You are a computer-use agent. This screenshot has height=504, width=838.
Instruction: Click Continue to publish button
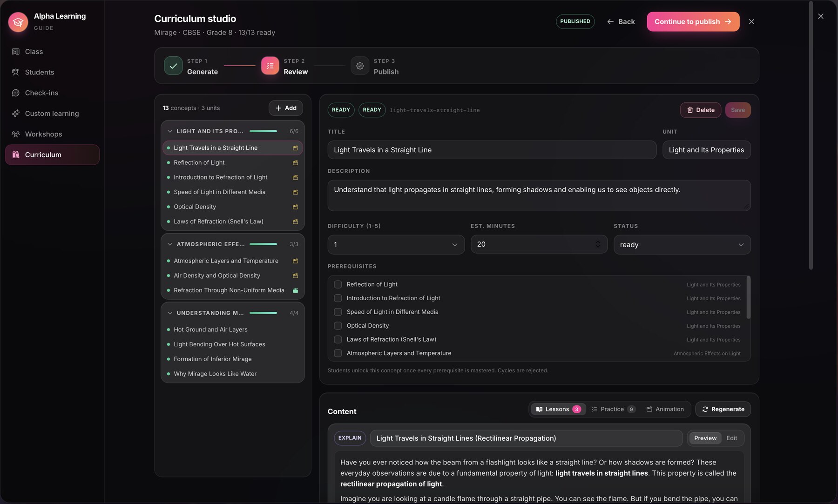(693, 22)
